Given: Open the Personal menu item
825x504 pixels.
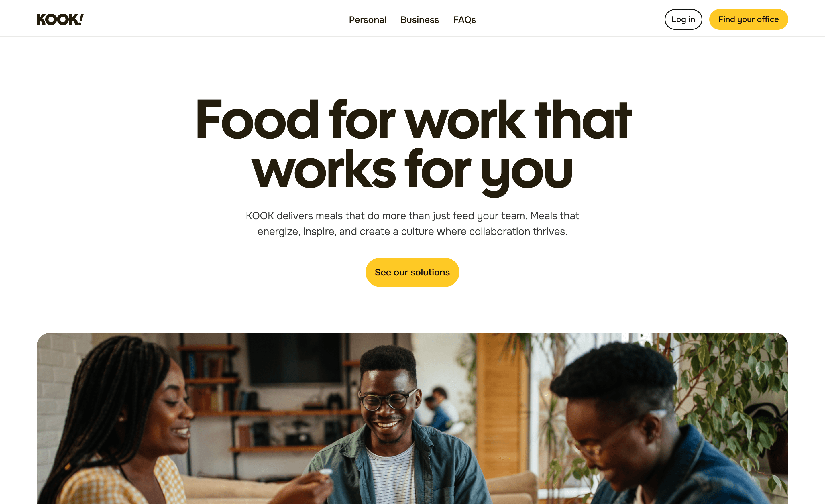Looking at the screenshot, I should [x=367, y=20].
